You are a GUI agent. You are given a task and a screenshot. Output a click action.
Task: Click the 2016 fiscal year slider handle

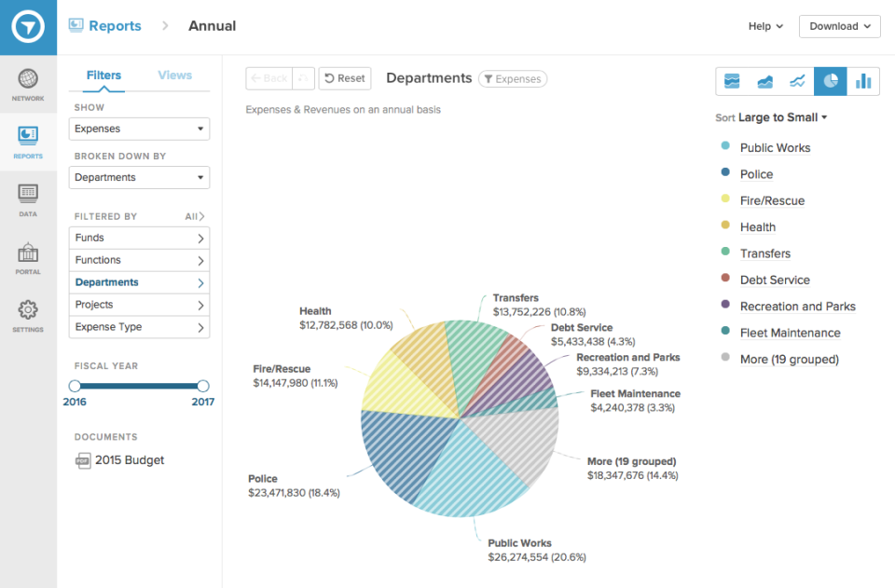click(75, 386)
